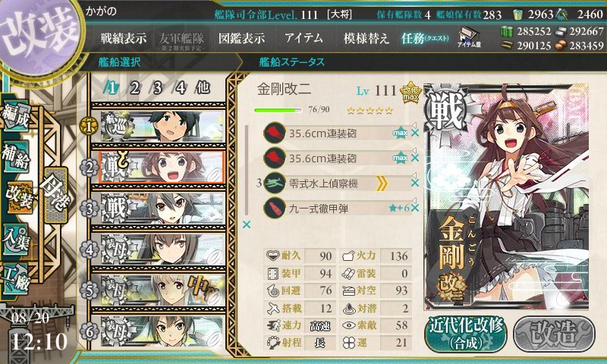The width and height of the screenshot is (607, 364).
Task: Open the 入渠 docking sidebar icon
Action: coord(17,239)
